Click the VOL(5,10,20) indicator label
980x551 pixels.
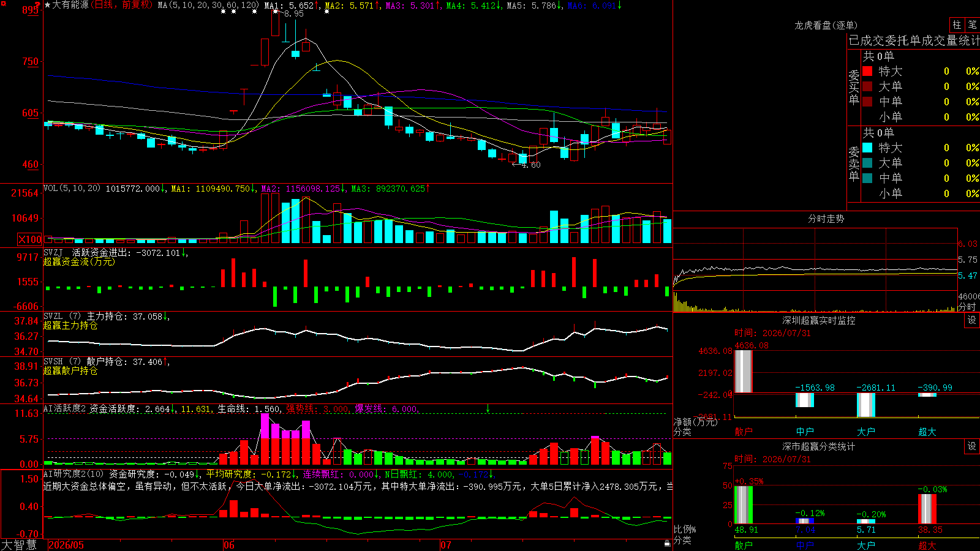pos(72,189)
